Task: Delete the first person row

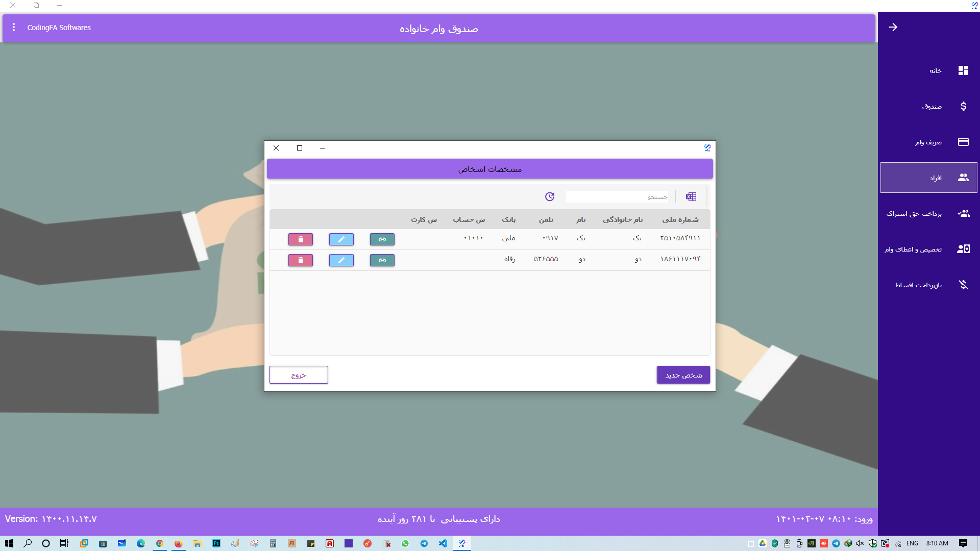Action: [301, 239]
